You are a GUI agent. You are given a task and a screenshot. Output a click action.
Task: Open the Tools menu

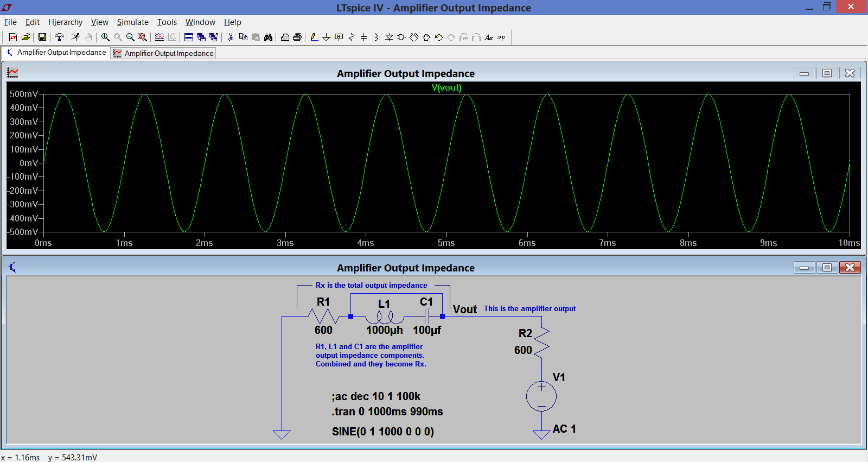(167, 22)
